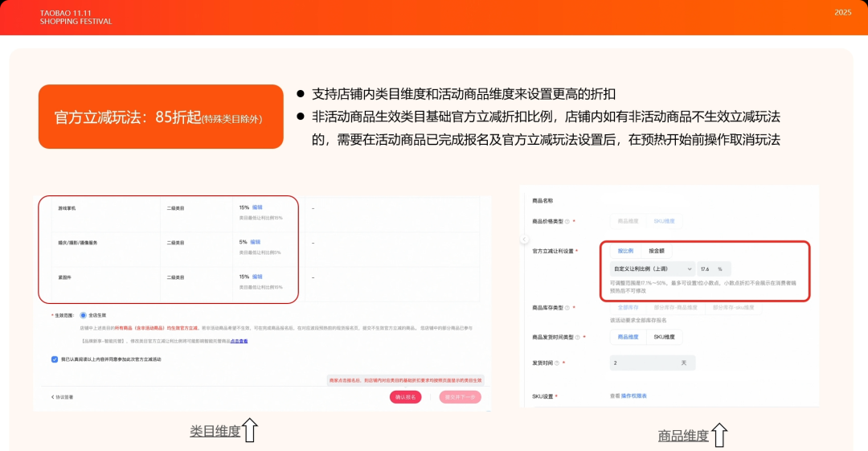Click the 发货时间 days input field
Screen dimensions: 868x451
pos(652,363)
